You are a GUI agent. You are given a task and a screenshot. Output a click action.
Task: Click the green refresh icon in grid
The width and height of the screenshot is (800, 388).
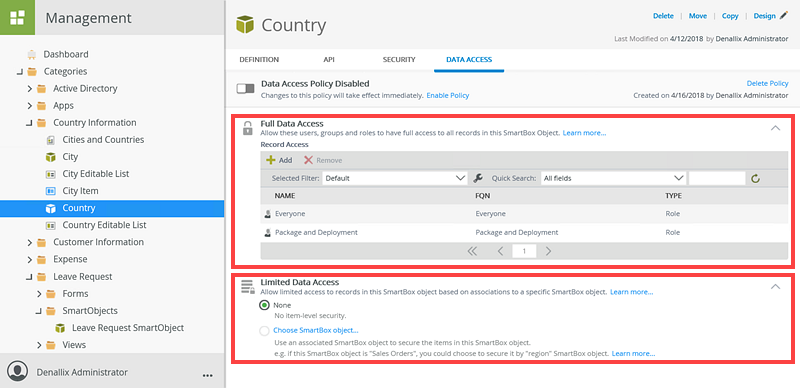pos(756,178)
